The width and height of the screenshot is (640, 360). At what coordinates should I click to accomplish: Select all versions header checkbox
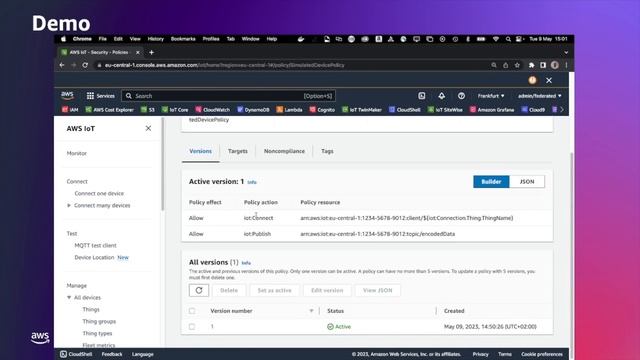click(x=192, y=311)
